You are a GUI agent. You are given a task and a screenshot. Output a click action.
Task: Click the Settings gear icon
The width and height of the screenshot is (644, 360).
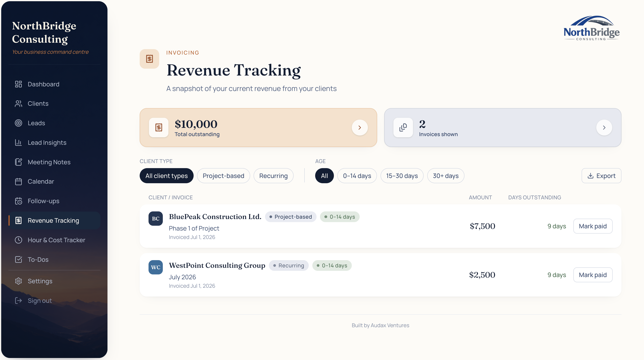tap(18, 281)
